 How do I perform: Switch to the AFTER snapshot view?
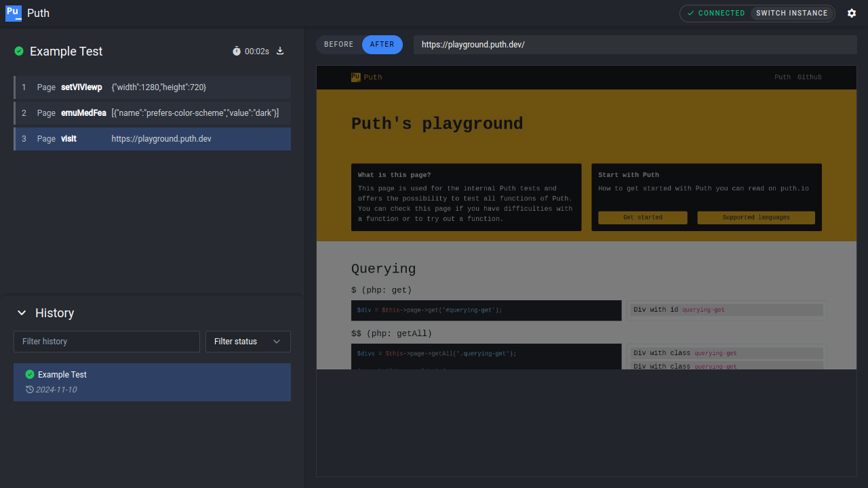click(x=382, y=44)
